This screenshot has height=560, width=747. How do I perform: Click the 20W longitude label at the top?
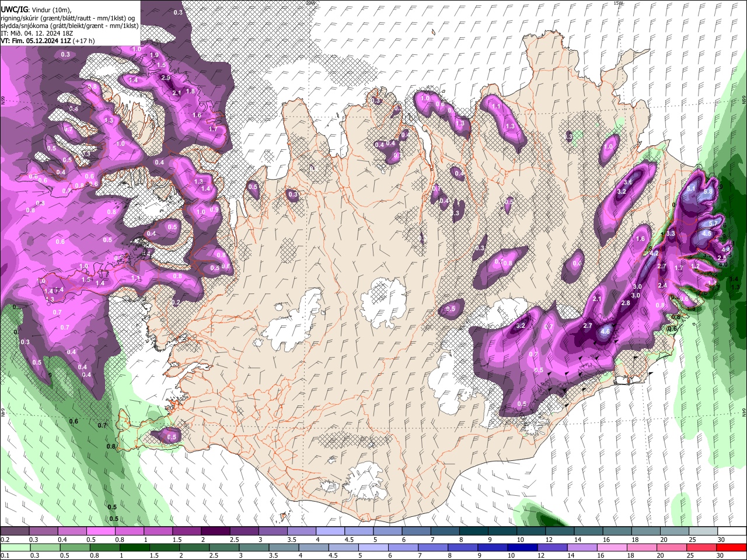coord(310,3)
